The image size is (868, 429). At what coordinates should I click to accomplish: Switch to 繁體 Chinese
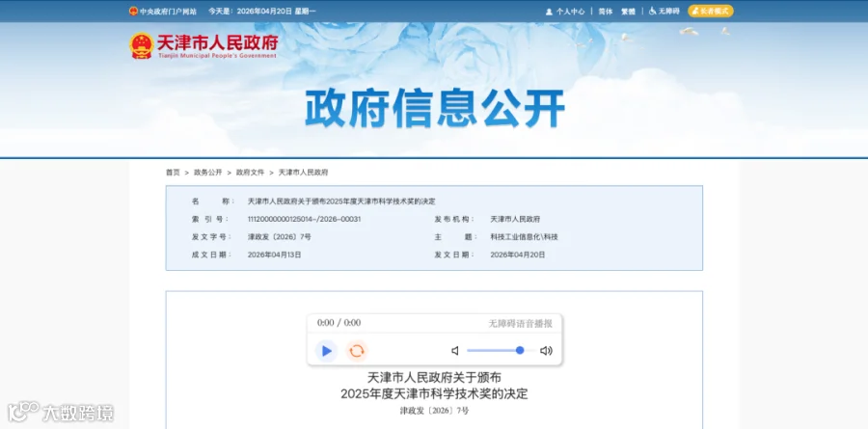(628, 11)
